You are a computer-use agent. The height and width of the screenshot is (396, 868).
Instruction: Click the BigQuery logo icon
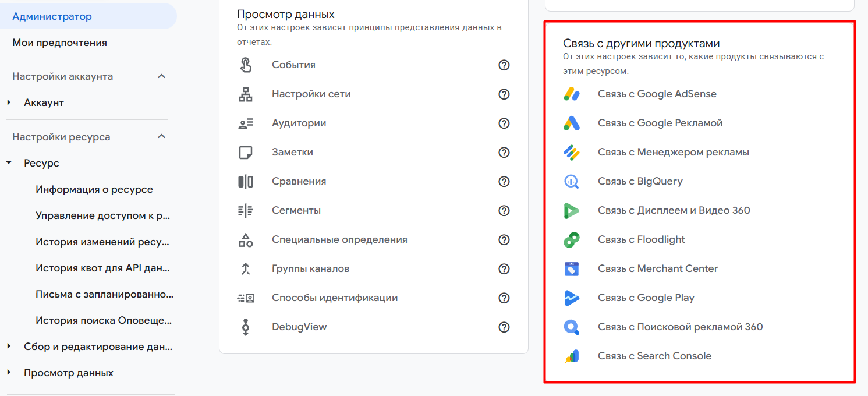point(572,181)
